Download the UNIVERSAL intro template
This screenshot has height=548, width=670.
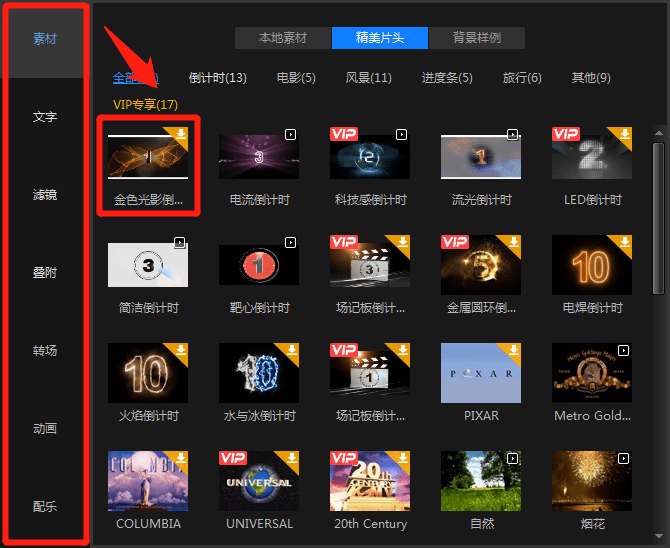[291, 458]
